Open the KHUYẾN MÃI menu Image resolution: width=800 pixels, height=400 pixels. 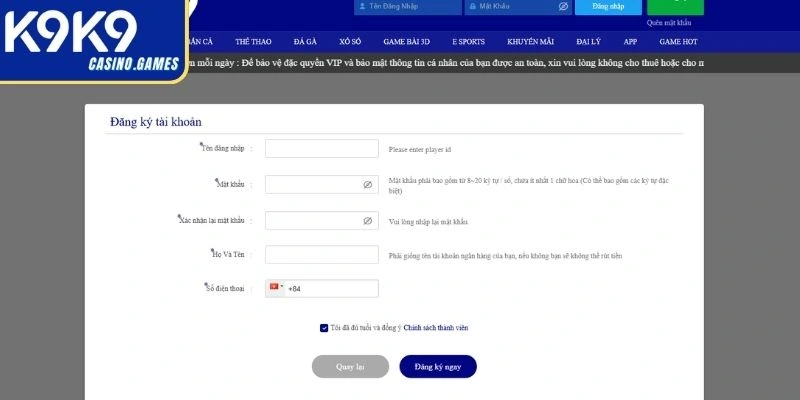531,42
